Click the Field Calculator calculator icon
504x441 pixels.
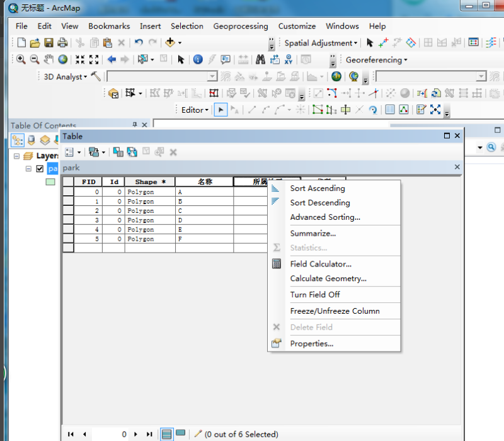pyautogui.click(x=277, y=264)
